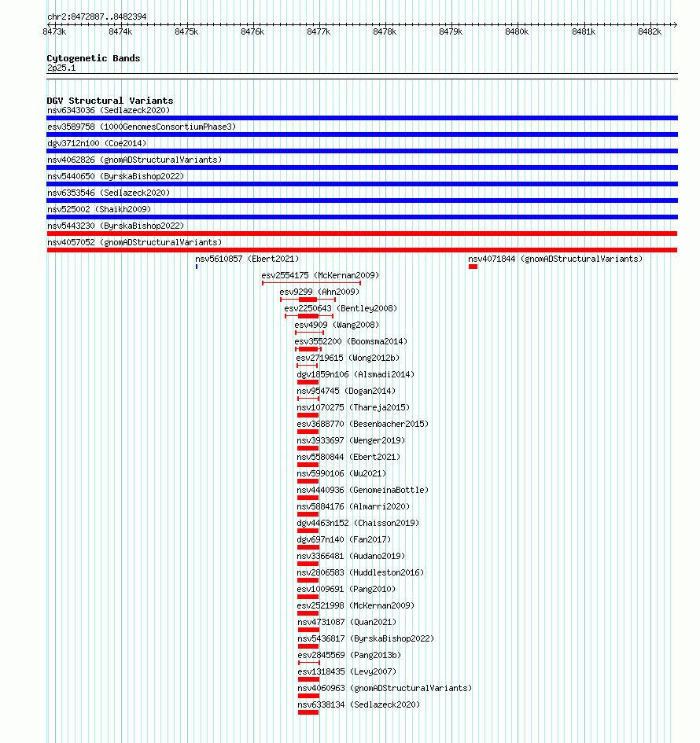Click the red nsv4071844 variant block
The image size is (700, 743).
(x=473, y=267)
